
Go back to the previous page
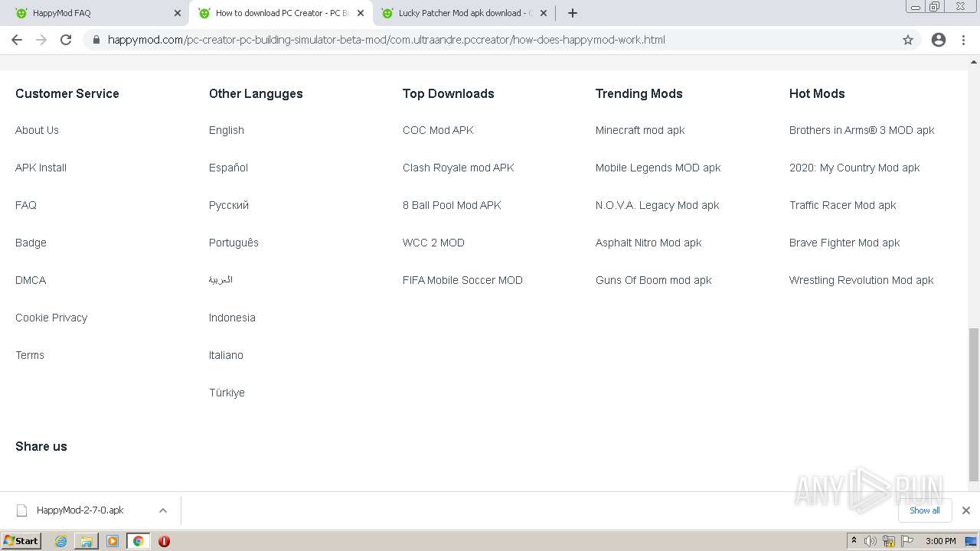point(17,40)
